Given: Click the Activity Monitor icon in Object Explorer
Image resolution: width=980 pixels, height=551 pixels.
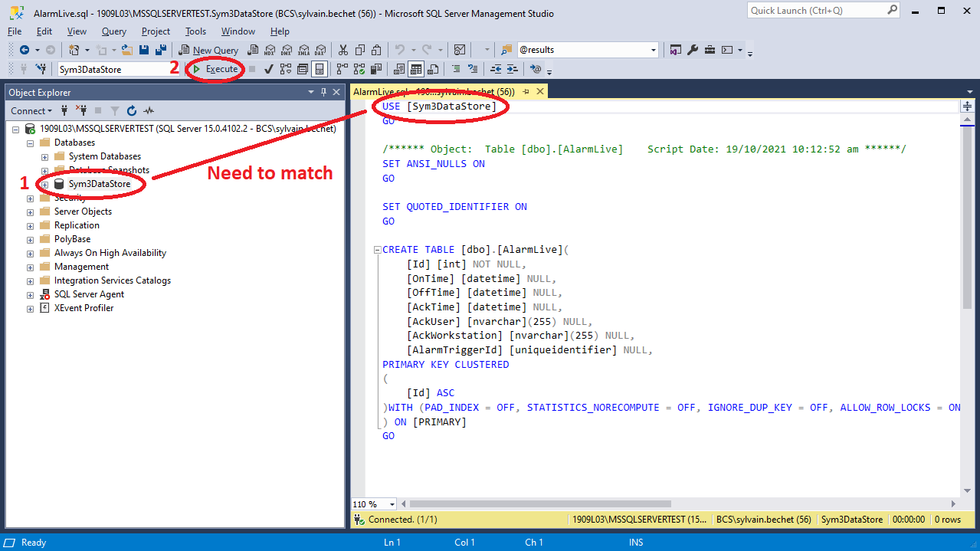Looking at the screenshot, I should (x=149, y=110).
